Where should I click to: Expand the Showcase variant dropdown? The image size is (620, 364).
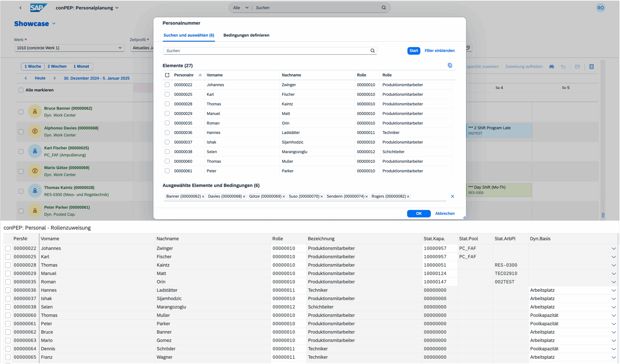[54, 24]
